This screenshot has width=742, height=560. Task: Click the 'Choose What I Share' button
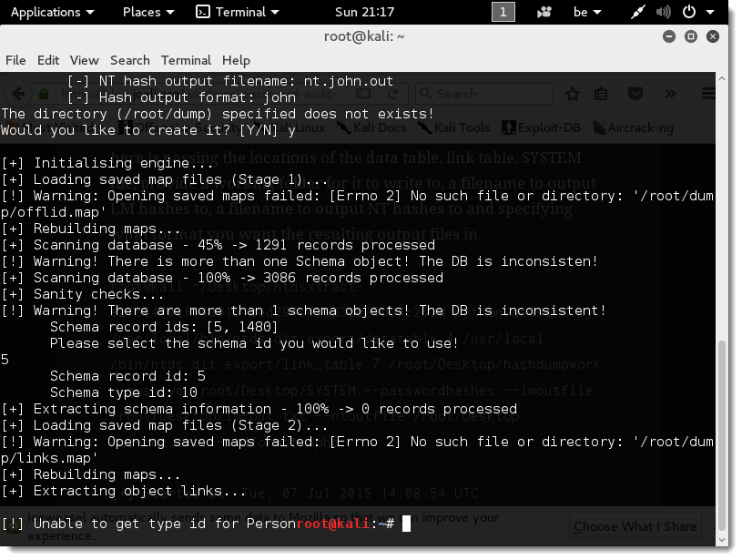coord(635,526)
